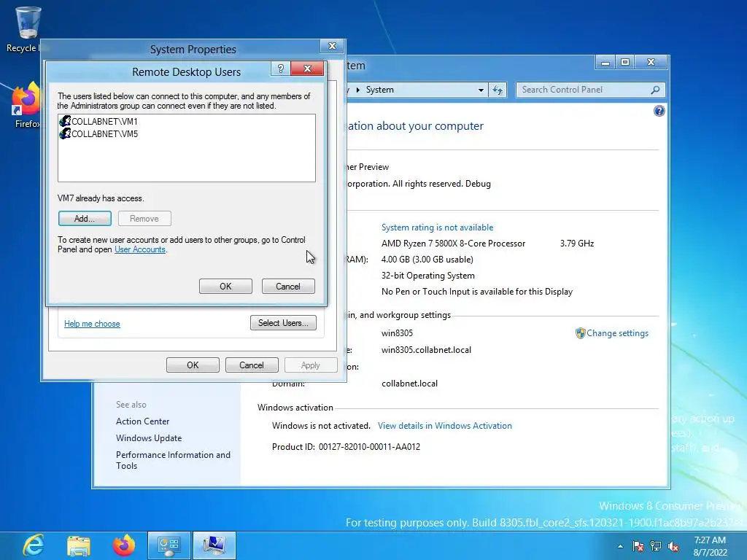Click the 4.00 GB (3.00 GB usable) value
Screen dimensions: 747x560
click(x=427, y=260)
